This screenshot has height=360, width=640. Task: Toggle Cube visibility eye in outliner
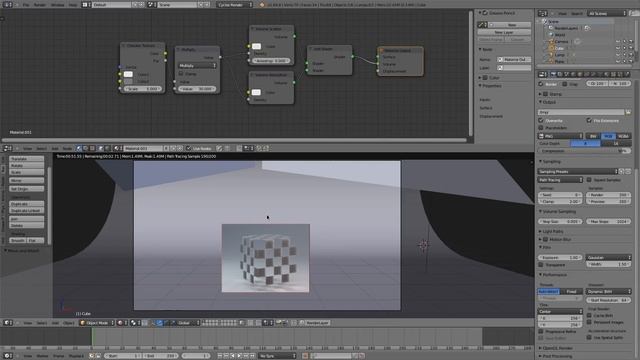(618, 48)
